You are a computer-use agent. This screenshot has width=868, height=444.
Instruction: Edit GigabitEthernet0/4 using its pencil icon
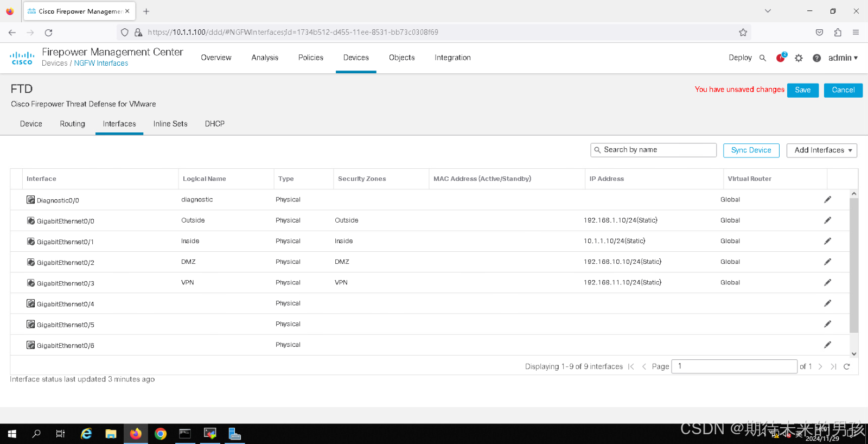[x=827, y=303]
